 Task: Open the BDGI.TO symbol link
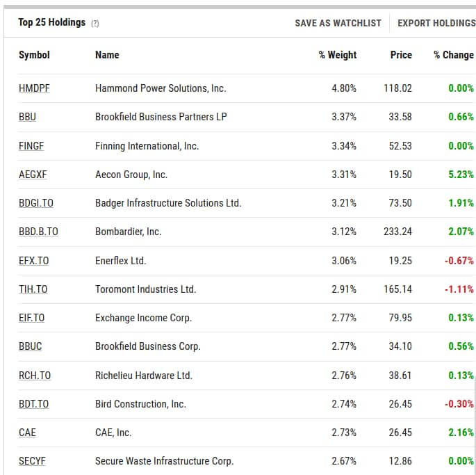[x=36, y=203]
